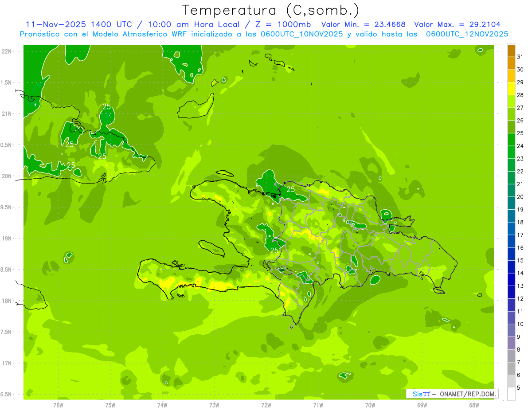
Task: Pick the gray swatch between 6 and 7
Action: (x=511, y=369)
